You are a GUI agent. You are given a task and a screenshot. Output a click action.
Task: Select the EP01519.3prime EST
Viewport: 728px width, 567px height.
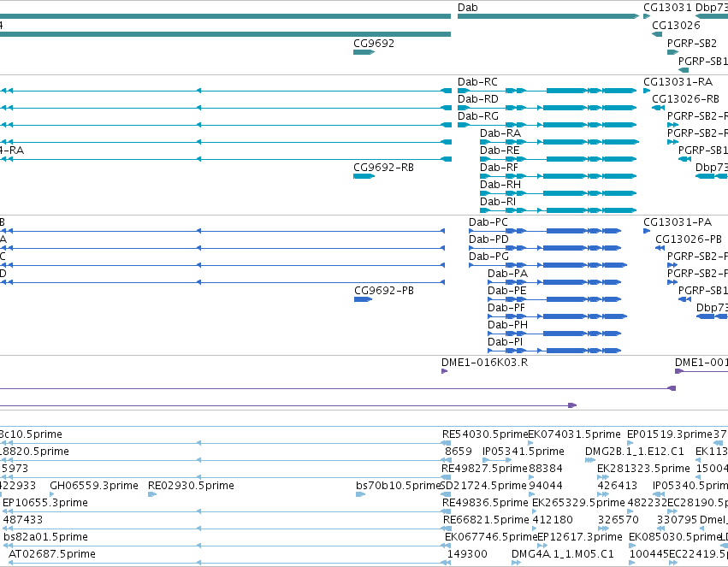tap(630, 443)
